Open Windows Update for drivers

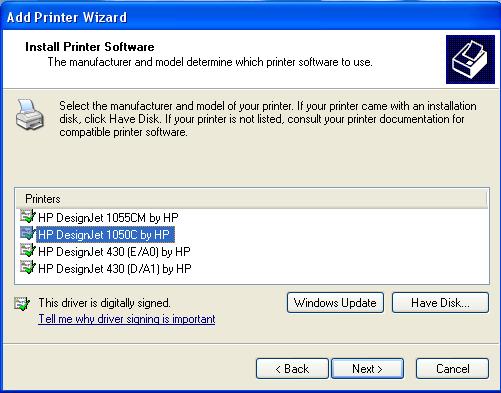pos(335,303)
